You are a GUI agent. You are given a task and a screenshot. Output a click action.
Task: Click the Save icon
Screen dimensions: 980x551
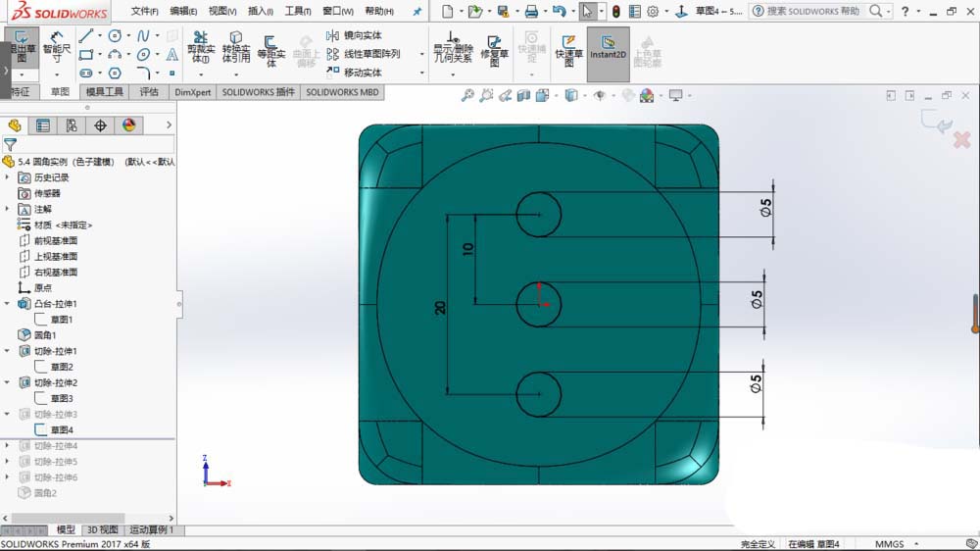pos(503,11)
